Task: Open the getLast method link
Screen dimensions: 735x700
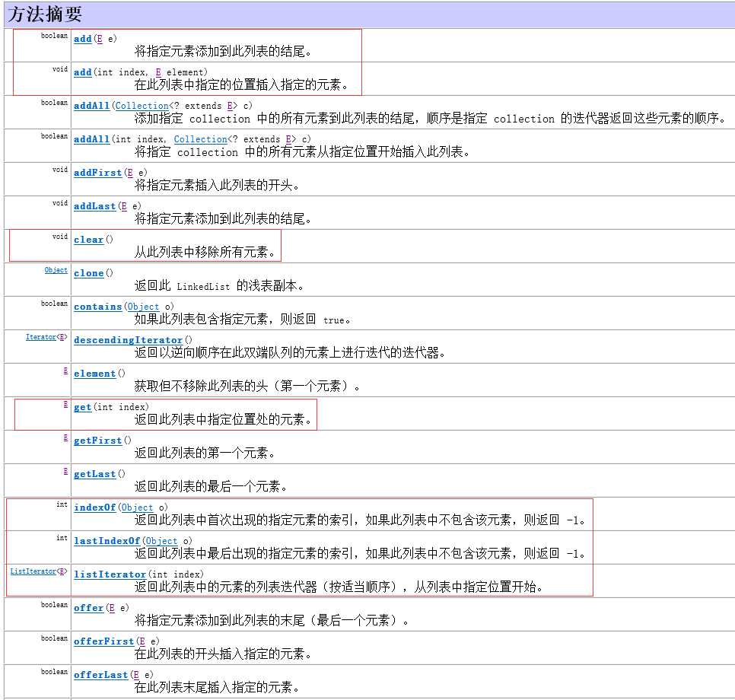Action: tap(94, 475)
